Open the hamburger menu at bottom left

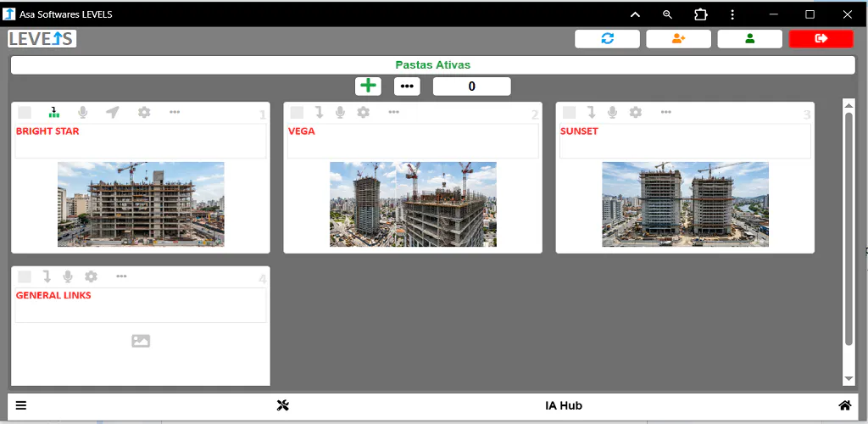point(21,405)
